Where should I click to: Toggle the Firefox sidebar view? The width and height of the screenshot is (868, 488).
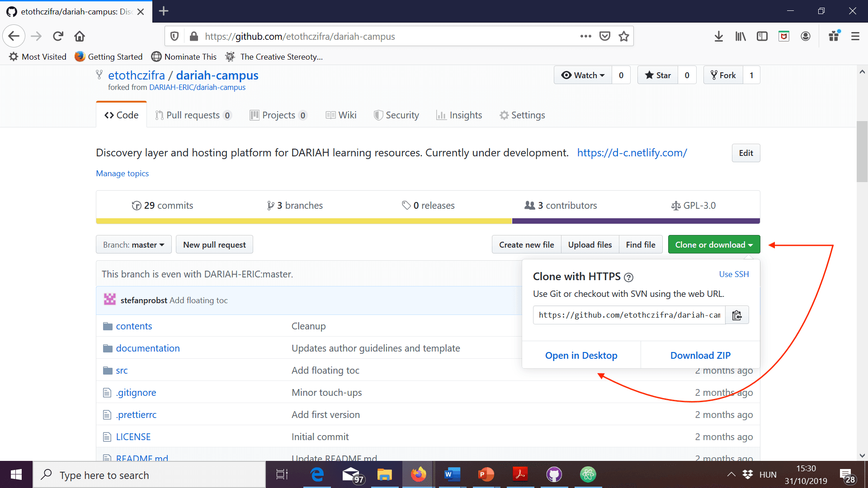click(x=762, y=36)
